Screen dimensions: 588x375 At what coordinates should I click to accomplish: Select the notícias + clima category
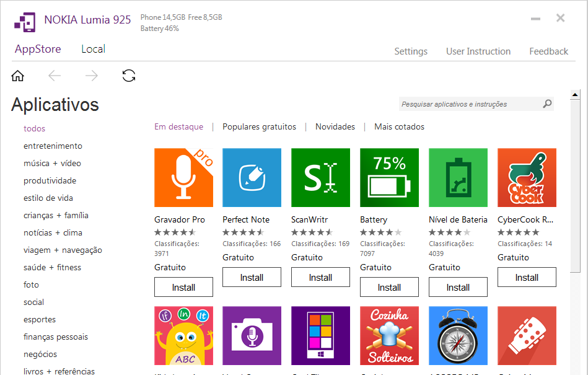(53, 232)
